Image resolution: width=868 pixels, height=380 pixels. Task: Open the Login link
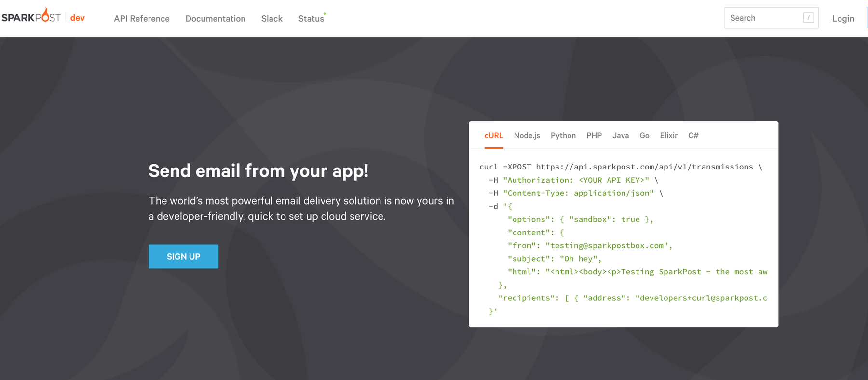coord(843,19)
